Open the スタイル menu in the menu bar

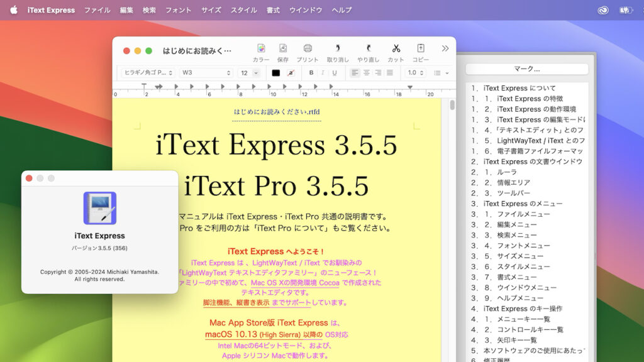coord(243,9)
